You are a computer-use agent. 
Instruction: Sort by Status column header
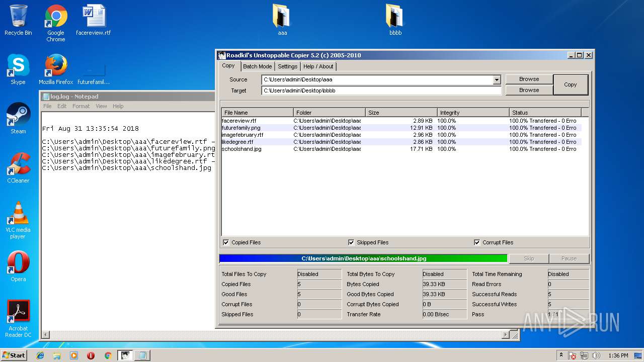tap(545, 113)
